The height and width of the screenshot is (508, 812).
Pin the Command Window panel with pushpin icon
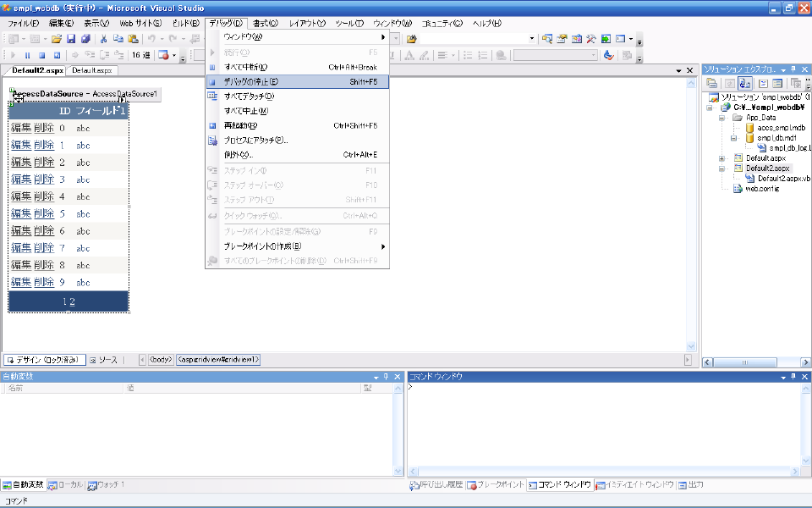[x=793, y=377]
